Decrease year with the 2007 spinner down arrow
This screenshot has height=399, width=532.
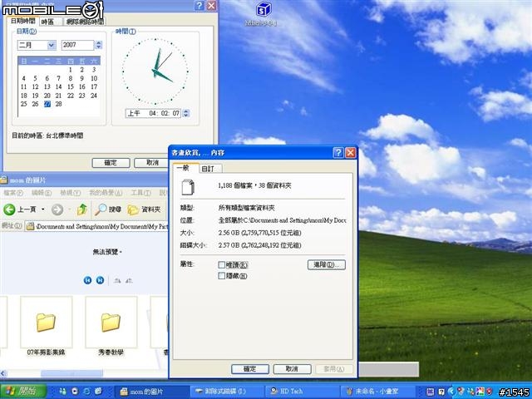[99, 47]
